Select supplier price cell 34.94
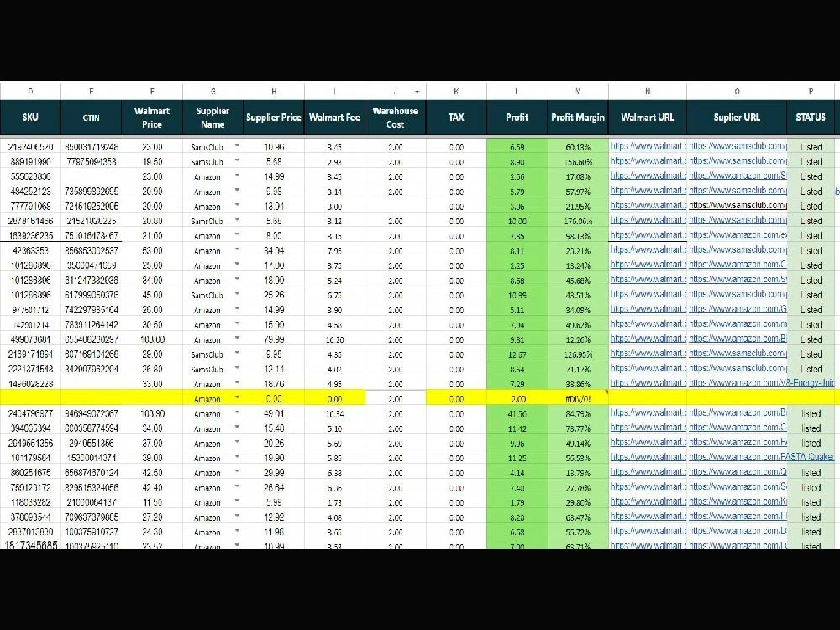Viewport: 840px width, 630px height. coord(274,250)
